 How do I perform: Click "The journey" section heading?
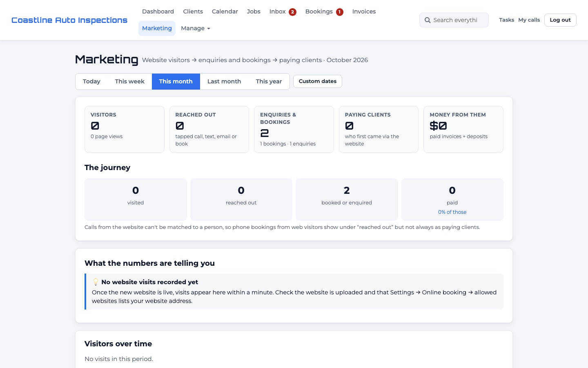point(107,168)
